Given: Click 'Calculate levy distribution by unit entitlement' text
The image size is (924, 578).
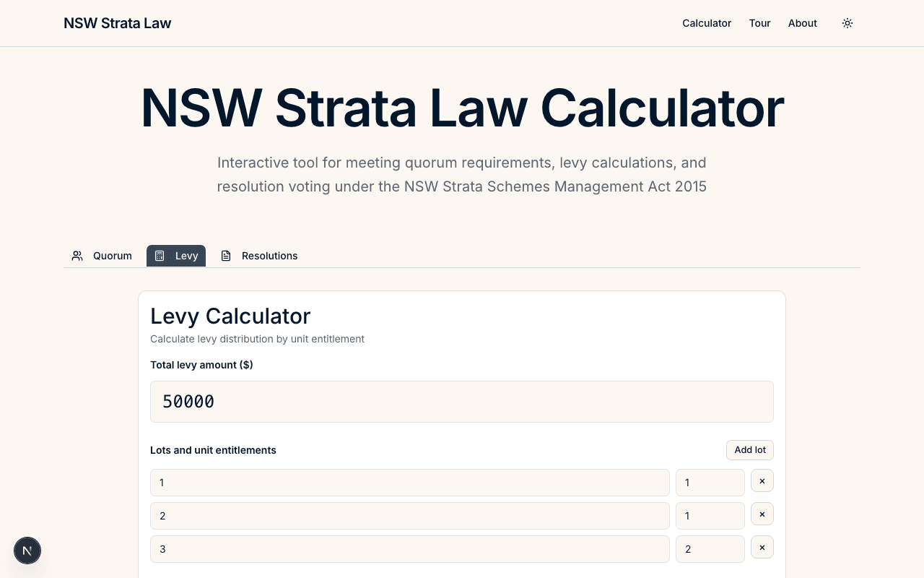Looking at the screenshot, I should [x=257, y=339].
